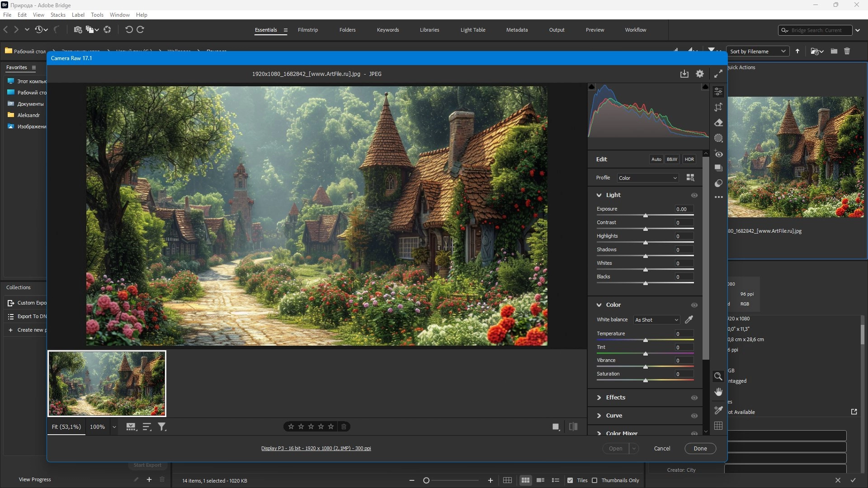Open the Tools menu
The height and width of the screenshot is (488, 868).
click(97, 15)
